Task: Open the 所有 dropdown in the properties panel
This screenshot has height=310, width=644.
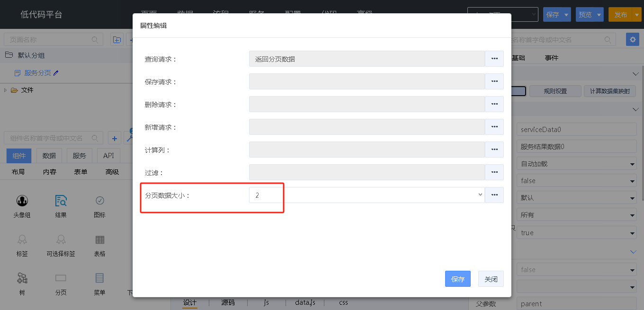Action: click(576, 215)
